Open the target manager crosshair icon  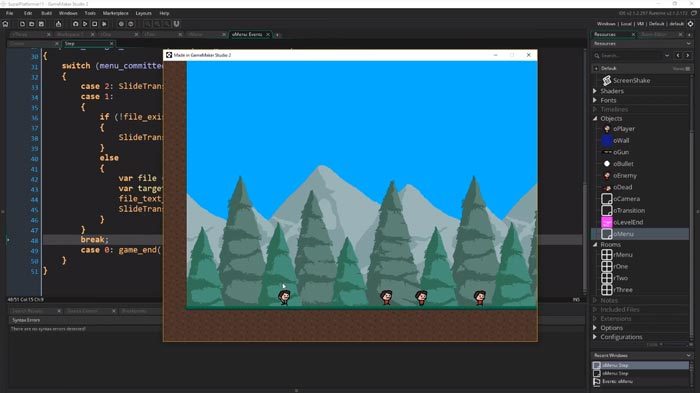690,24
